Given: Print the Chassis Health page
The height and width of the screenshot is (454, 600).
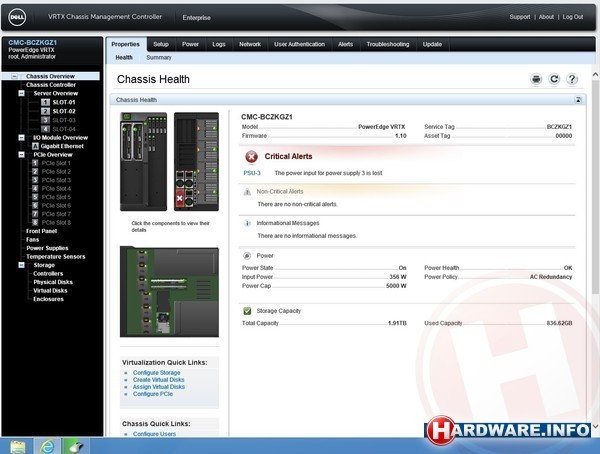Looking at the screenshot, I should (536, 79).
